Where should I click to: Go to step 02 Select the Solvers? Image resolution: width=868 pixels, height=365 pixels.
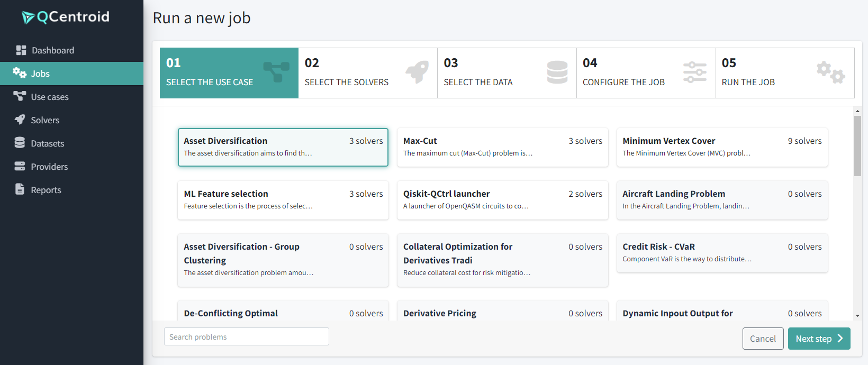tap(367, 73)
